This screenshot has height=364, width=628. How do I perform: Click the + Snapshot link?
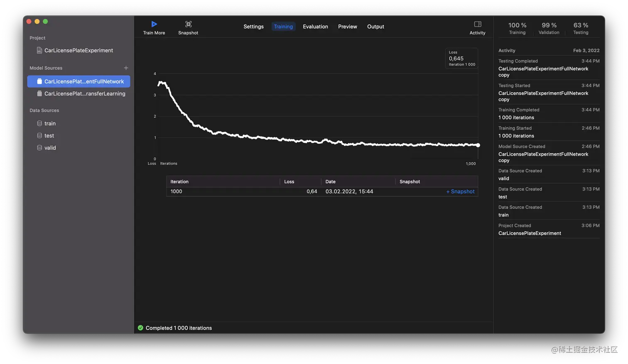(460, 191)
